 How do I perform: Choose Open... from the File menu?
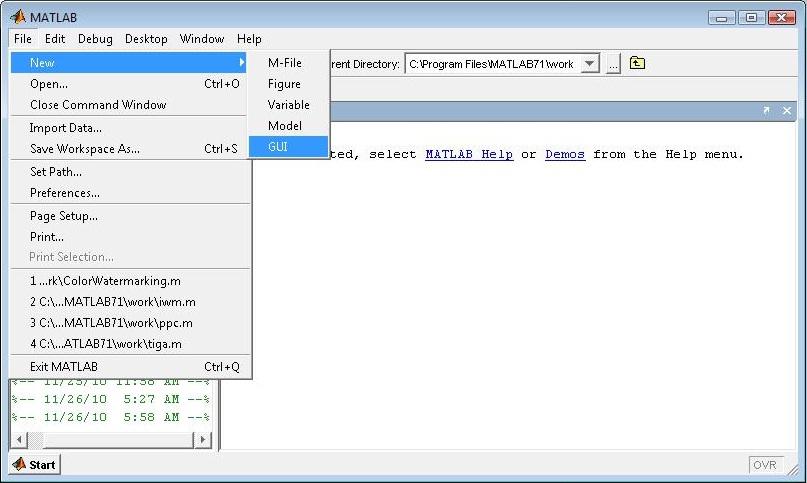pyautogui.click(x=129, y=84)
